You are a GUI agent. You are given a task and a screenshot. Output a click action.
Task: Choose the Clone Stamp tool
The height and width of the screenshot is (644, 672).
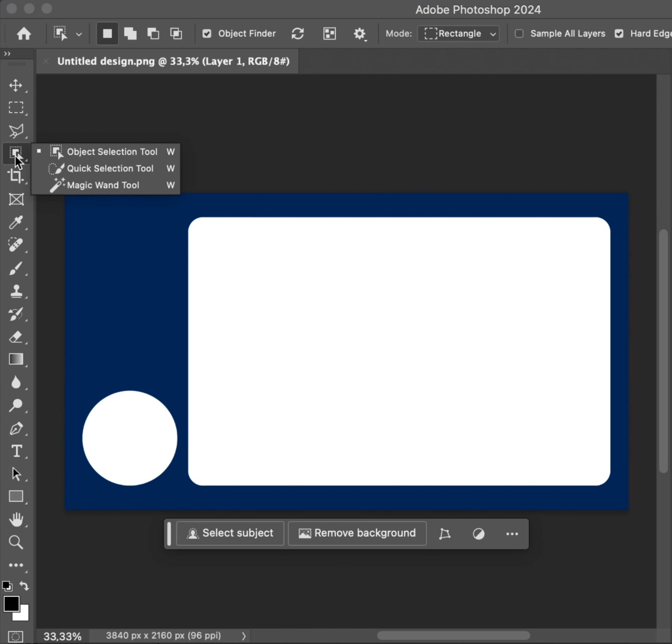pos(16,291)
